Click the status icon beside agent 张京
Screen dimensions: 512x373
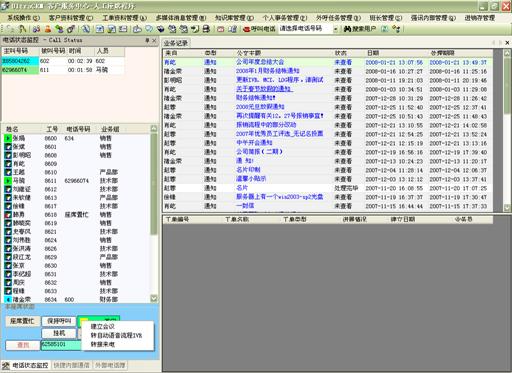[8, 266]
